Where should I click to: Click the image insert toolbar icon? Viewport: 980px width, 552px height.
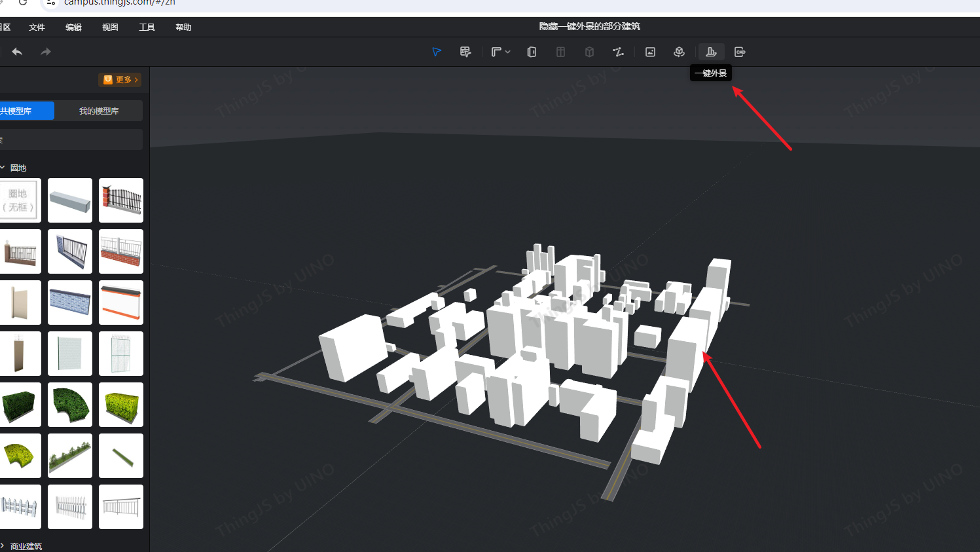coord(650,52)
